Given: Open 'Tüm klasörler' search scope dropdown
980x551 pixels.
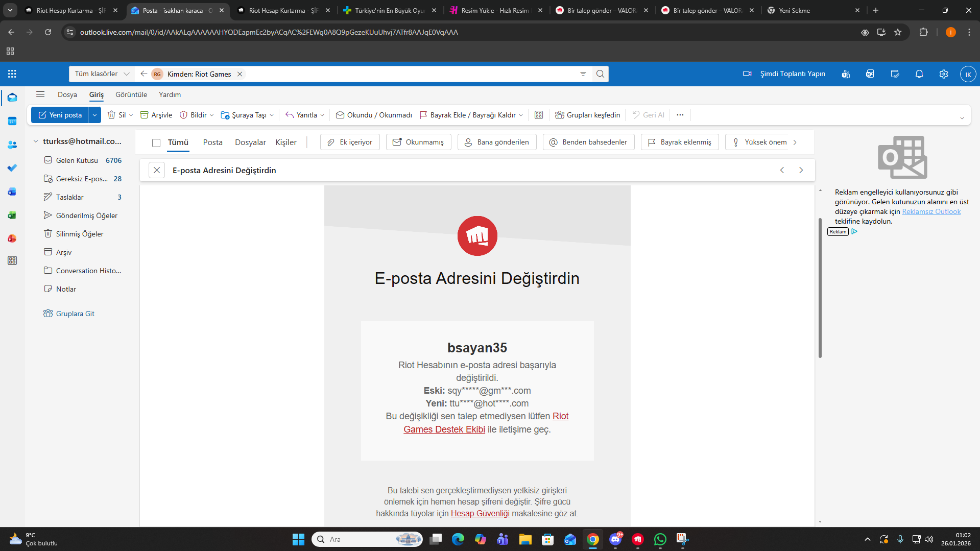Looking at the screenshot, I should pos(102,74).
